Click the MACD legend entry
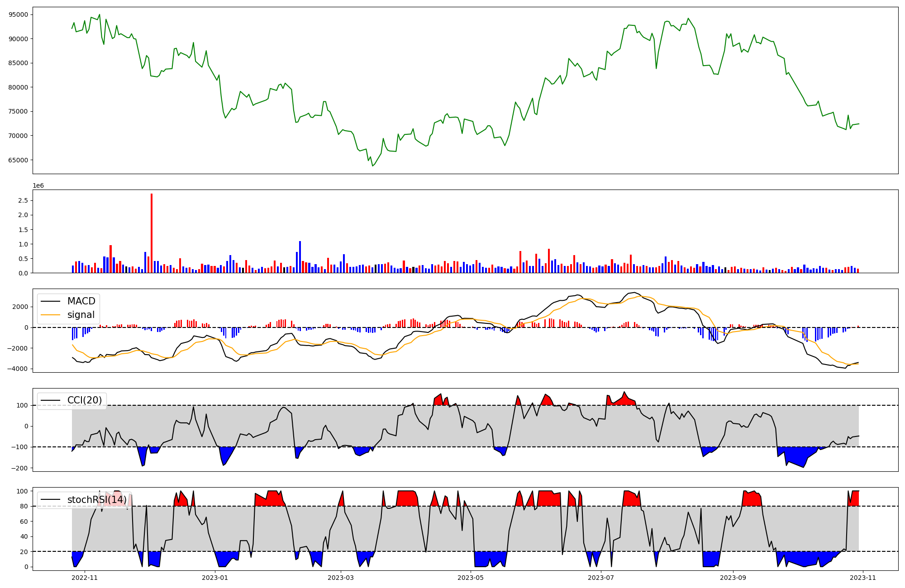Image resolution: width=905 pixels, height=588 pixels. (x=81, y=301)
